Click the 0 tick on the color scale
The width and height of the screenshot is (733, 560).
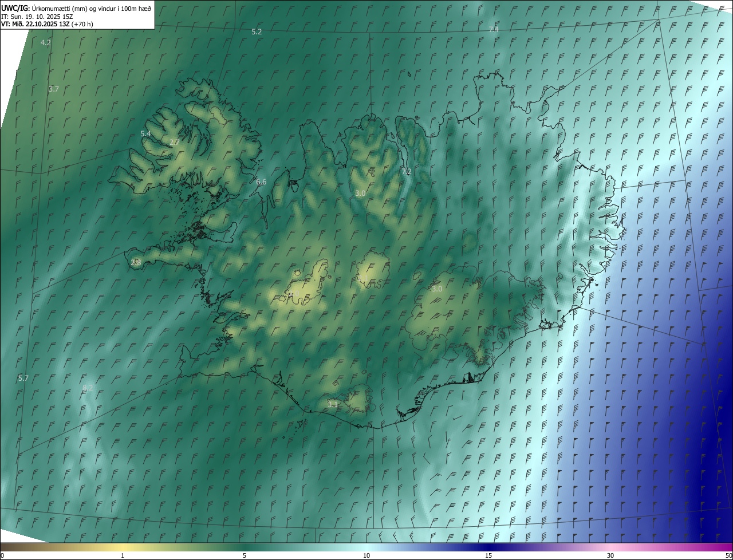(2, 555)
